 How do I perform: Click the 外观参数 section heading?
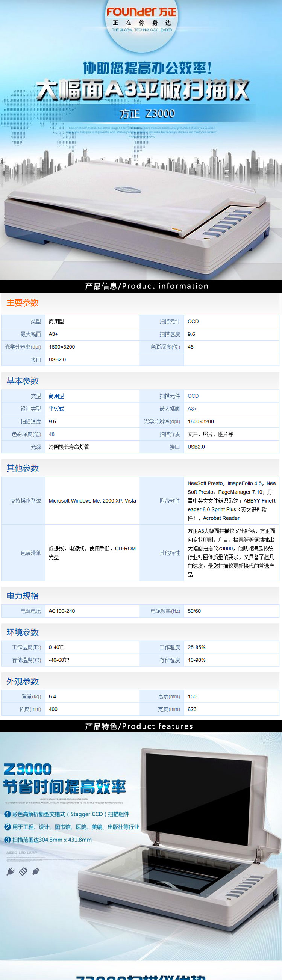[23, 681]
